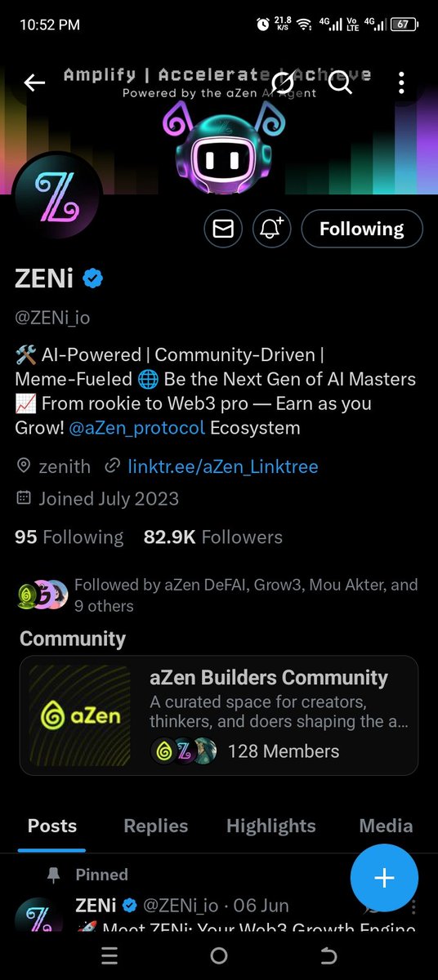
Task: Tap the blue verified badge
Action: click(x=93, y=279)
